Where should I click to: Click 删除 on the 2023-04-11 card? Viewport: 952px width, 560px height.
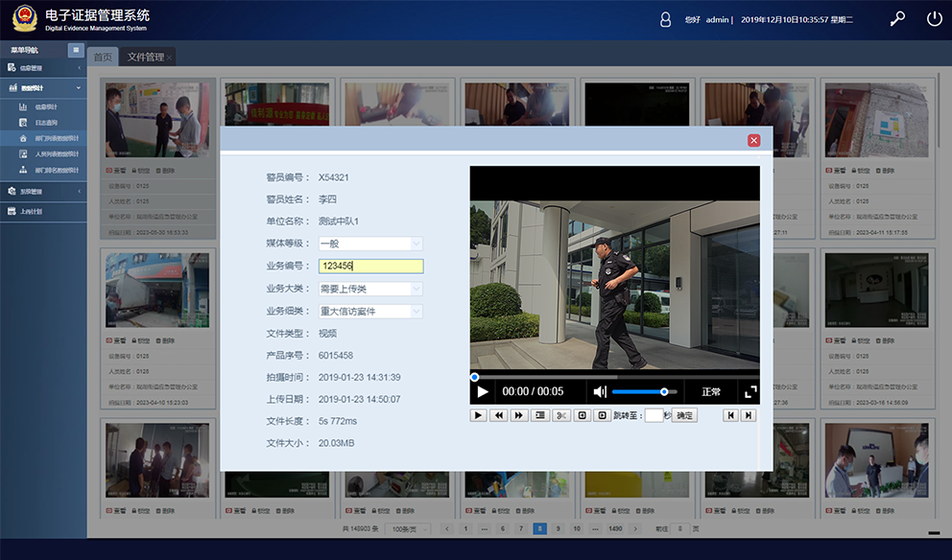click(885, 171)
